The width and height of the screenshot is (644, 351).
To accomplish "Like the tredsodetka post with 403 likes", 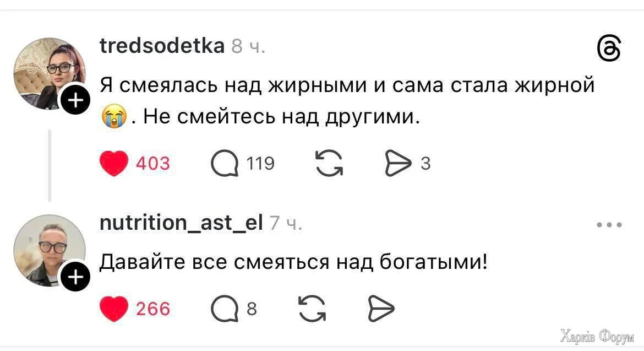I will (x=114, y=163).
